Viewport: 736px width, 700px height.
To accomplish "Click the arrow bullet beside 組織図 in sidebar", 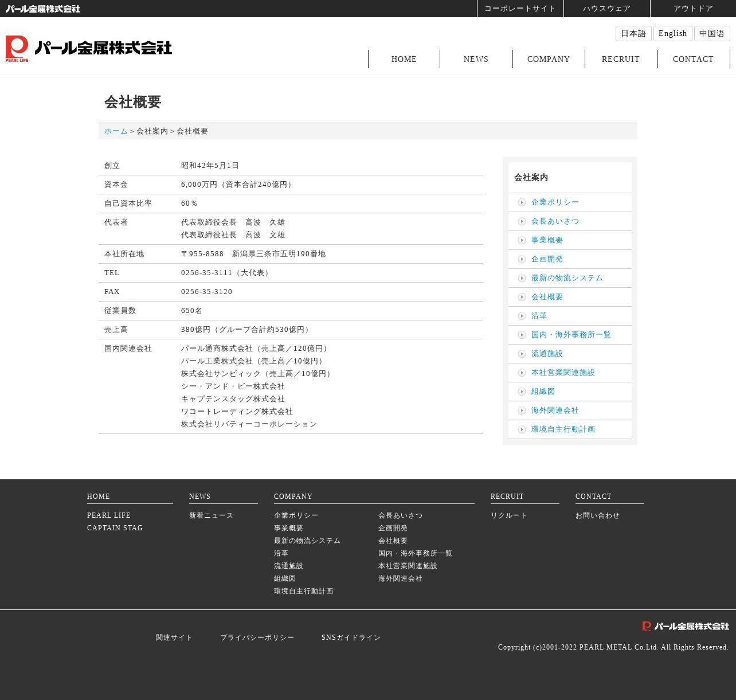I will [522, 392].
